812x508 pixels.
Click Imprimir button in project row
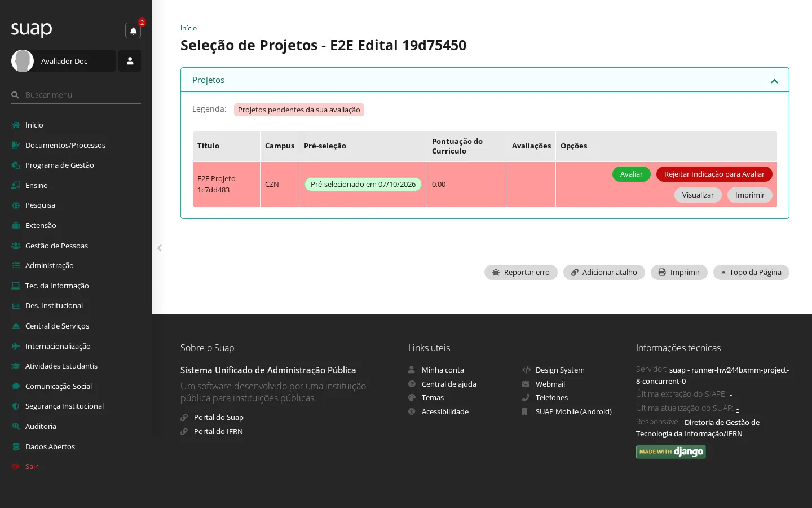[750, 195]
